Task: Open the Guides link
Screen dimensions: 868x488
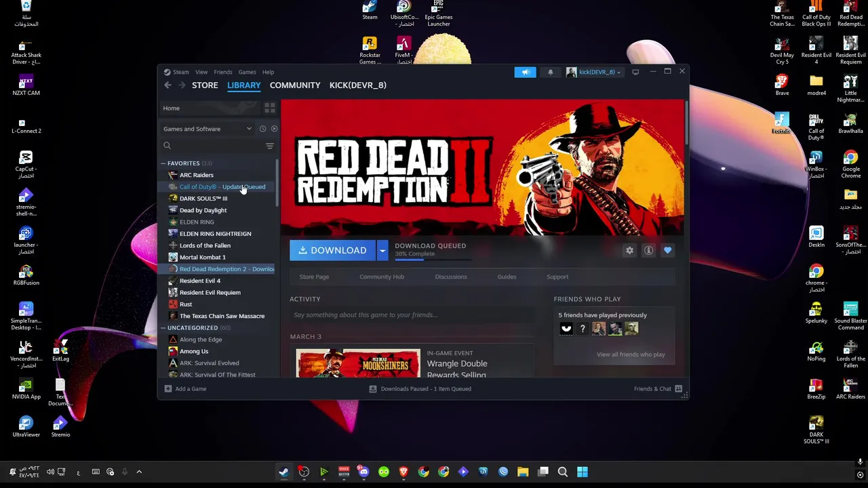Action: pos(507,277)
